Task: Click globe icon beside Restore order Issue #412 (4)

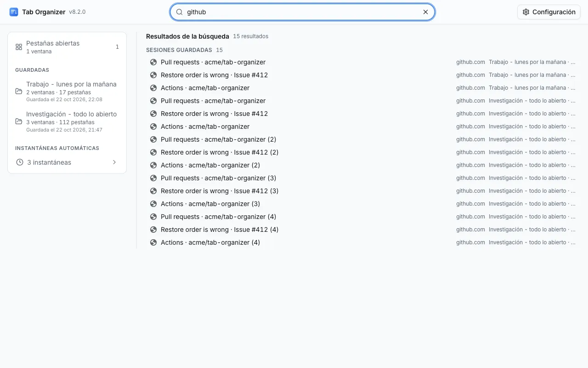Action: 153,230
